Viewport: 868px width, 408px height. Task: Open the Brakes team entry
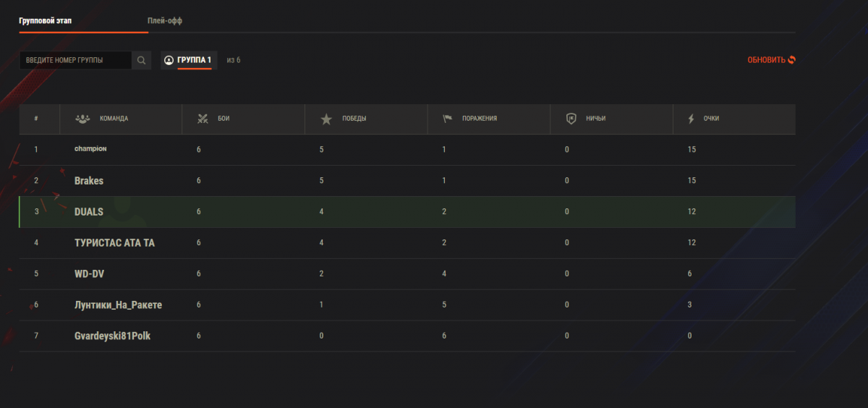[89, 181]
